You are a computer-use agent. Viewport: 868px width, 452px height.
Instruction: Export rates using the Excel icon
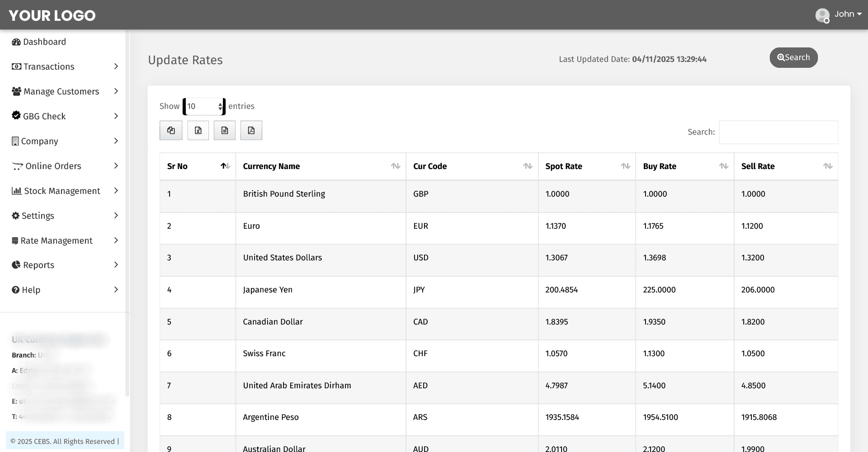pos(198,130)
